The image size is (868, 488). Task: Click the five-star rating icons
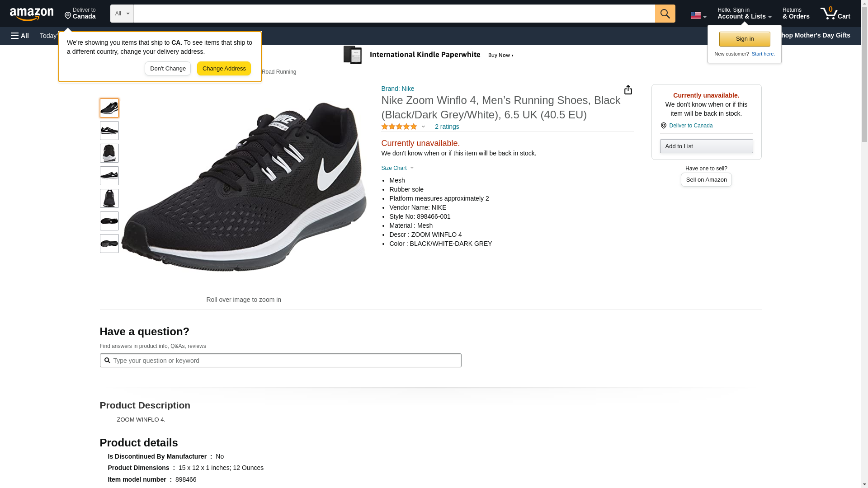point(399,127)
